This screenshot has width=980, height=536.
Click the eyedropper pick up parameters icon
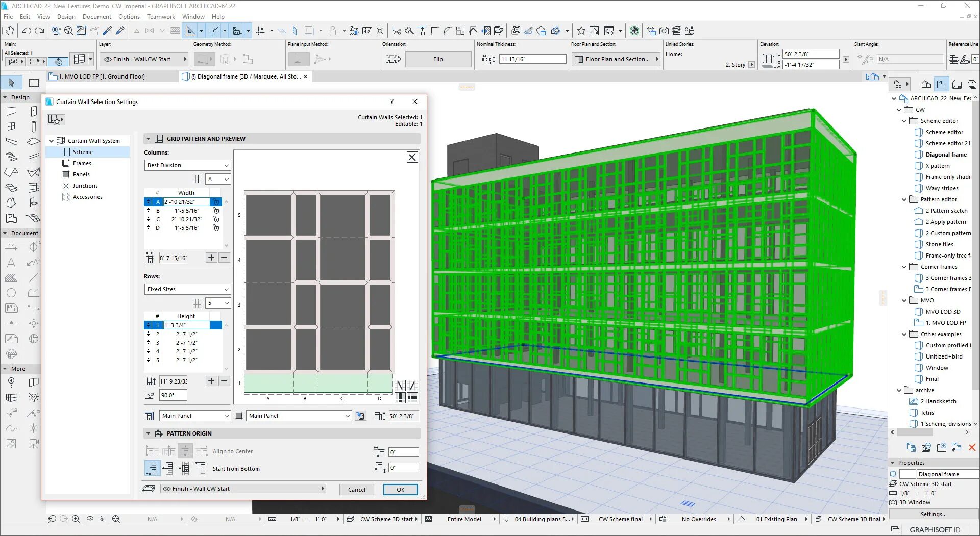107,31
